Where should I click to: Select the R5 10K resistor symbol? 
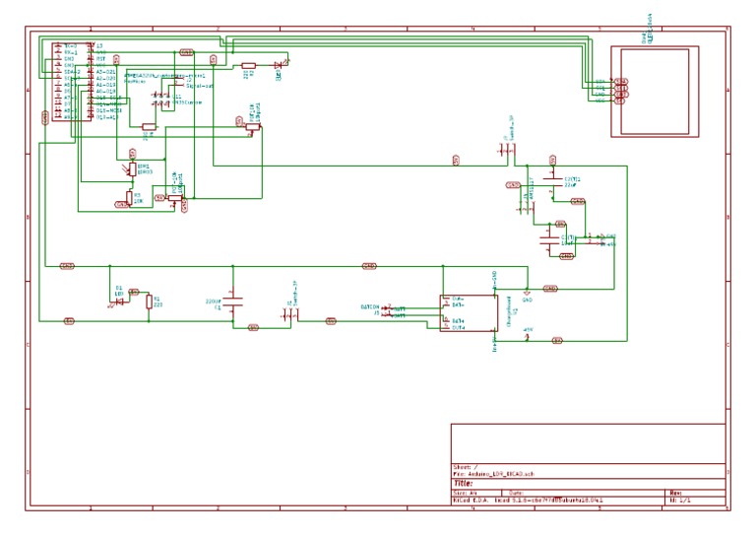129,197
